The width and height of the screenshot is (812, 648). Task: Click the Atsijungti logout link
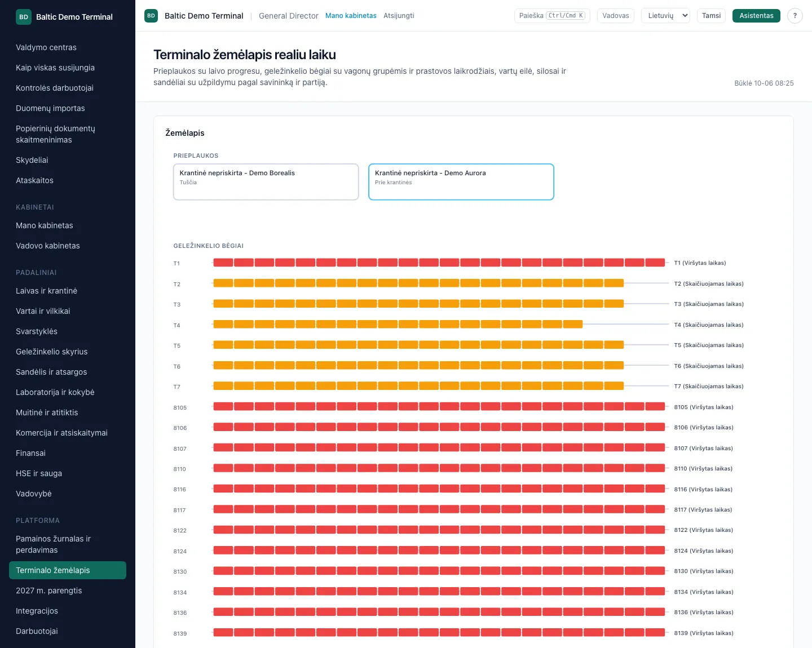[x=399, y=16]
